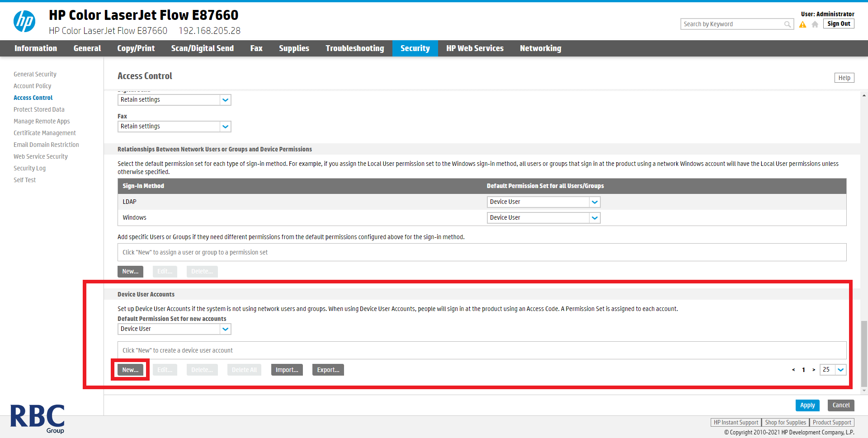Open the Default Permission Set for new accounts dropdown
The width and height of the screenshot is (868, 438).
click(x=225, y=329)
